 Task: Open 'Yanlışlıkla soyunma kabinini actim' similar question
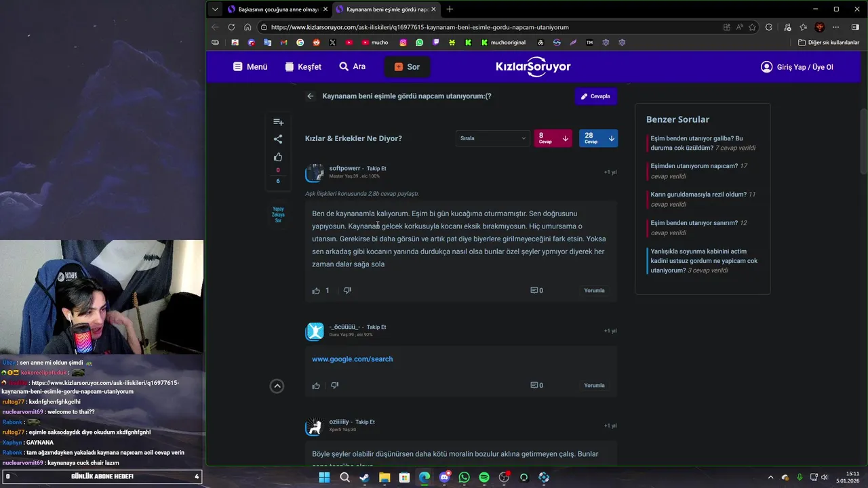[704, 261]
